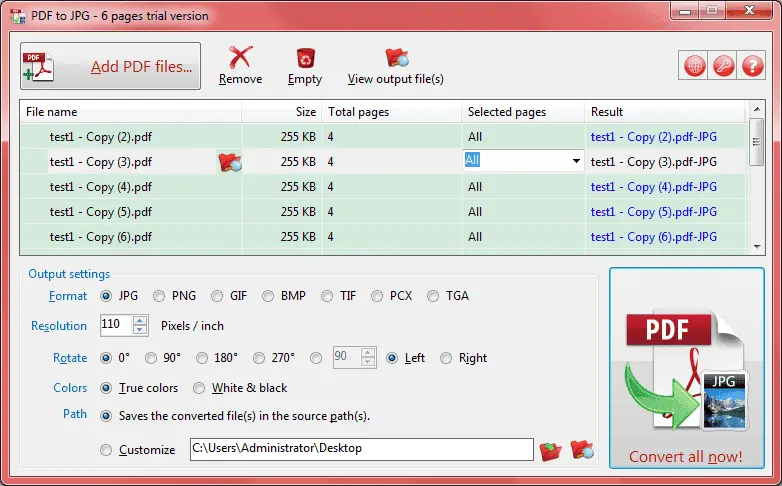
Task: Select Customize output path option
Action: tap(106, 450)
